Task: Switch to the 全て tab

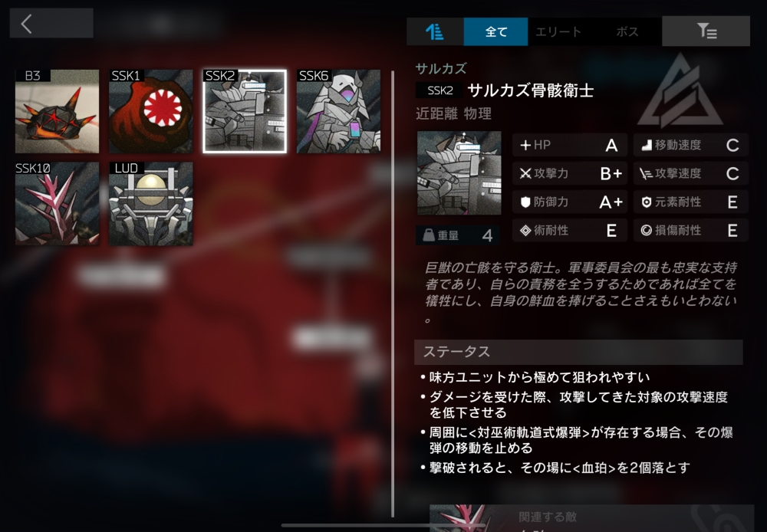Action: pos(495,31)
